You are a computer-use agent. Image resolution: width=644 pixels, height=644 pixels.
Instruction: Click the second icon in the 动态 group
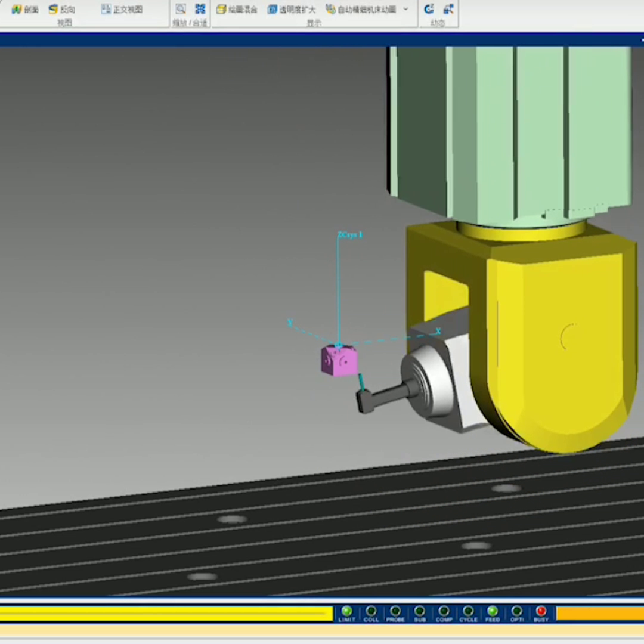[x=448, y=9]
